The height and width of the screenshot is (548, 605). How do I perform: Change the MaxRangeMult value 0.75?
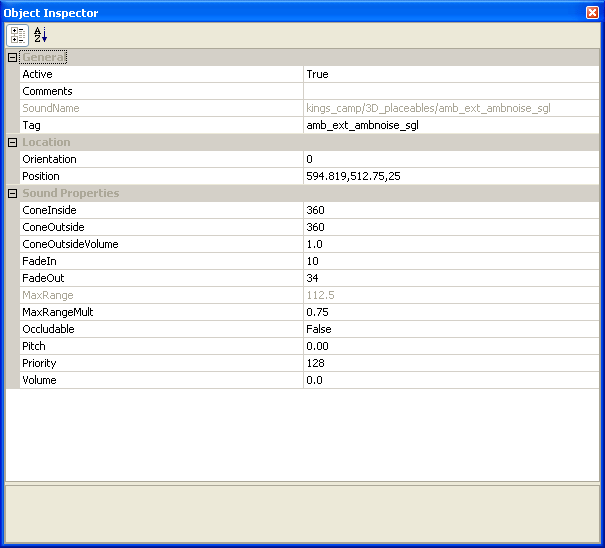tap(451, 313)
